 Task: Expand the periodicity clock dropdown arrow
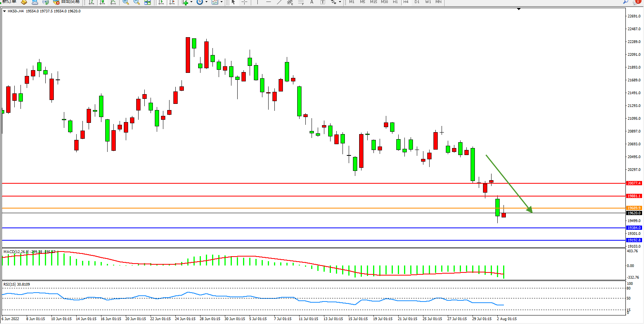(x=206, y=2)
